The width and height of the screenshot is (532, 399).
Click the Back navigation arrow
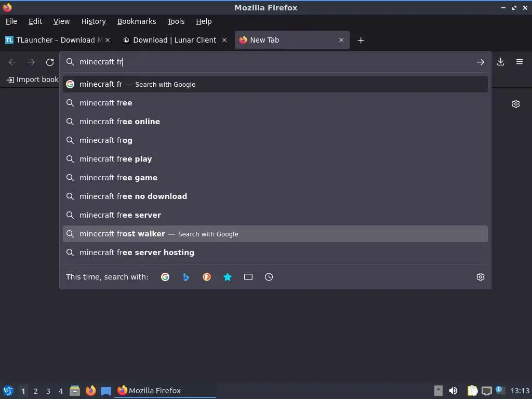tap(12, 62)
